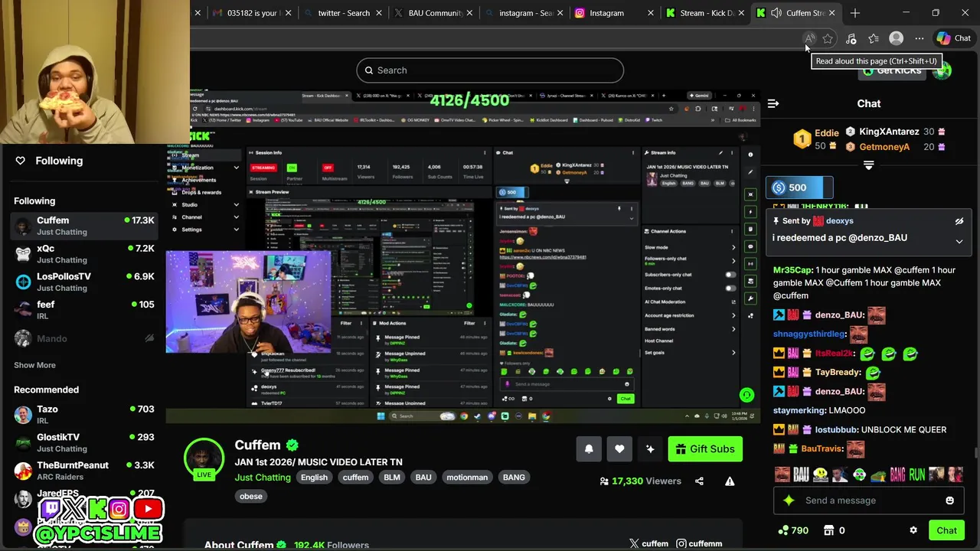Click chat username BauTravis
The image size is (980, 551).
pos(822,449)
